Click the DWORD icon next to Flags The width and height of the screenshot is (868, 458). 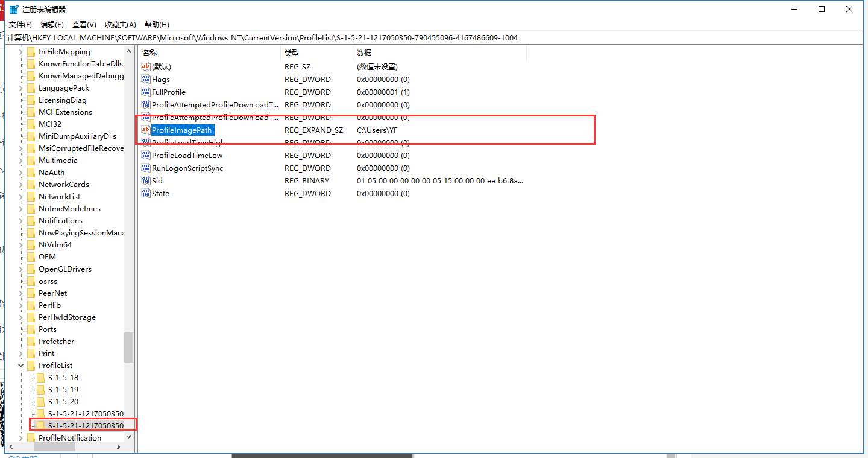145,79
